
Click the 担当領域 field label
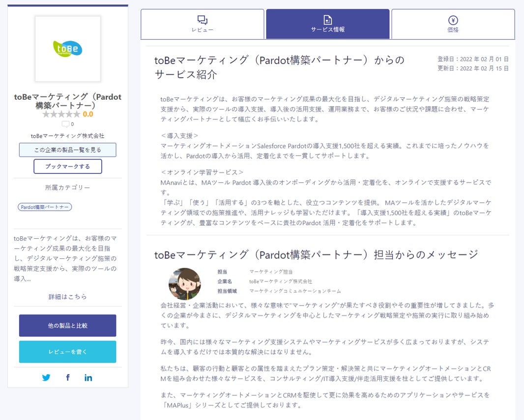point(227,291)
